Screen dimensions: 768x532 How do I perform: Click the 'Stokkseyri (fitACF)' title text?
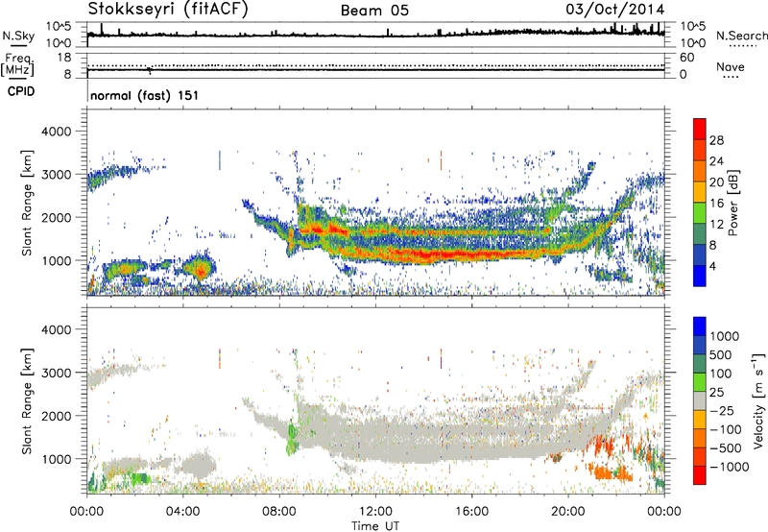(168, 9)
